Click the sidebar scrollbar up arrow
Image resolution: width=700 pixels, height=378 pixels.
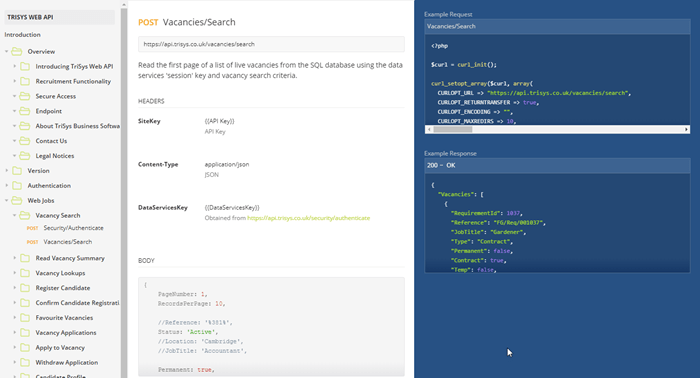point(124,4)
